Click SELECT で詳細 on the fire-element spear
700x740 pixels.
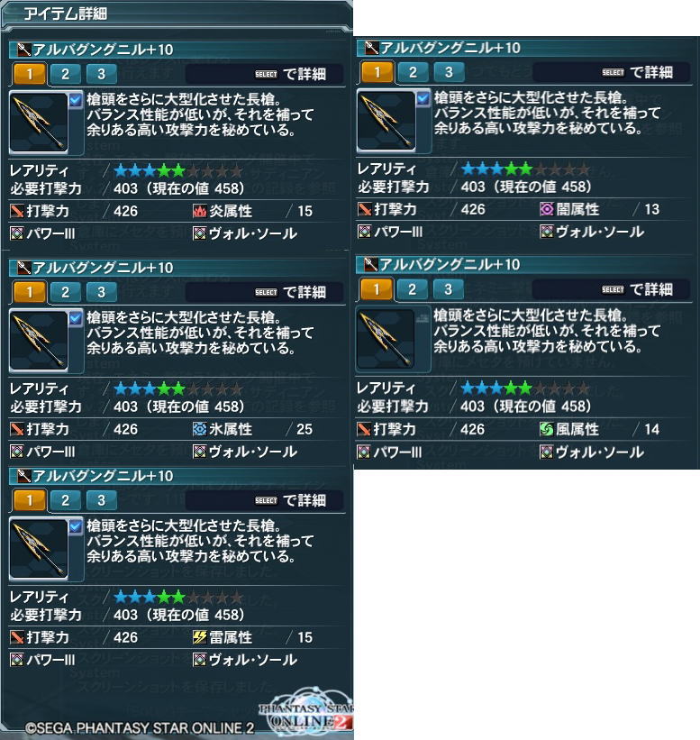pos(290,74)
